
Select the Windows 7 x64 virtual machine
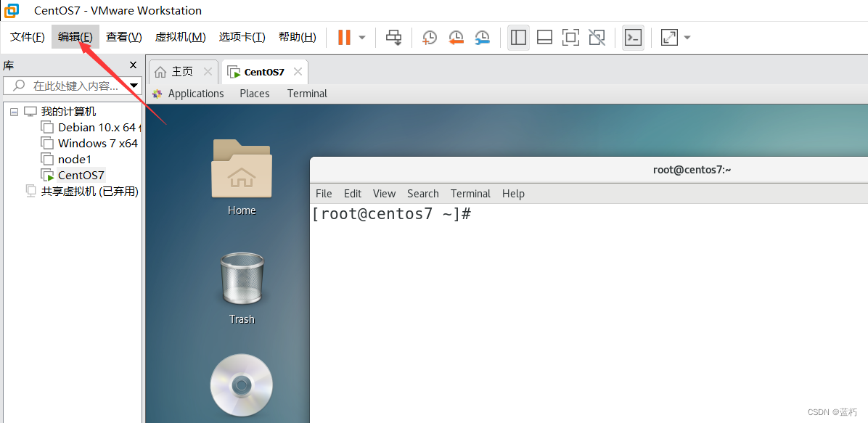tap(98, 144)
